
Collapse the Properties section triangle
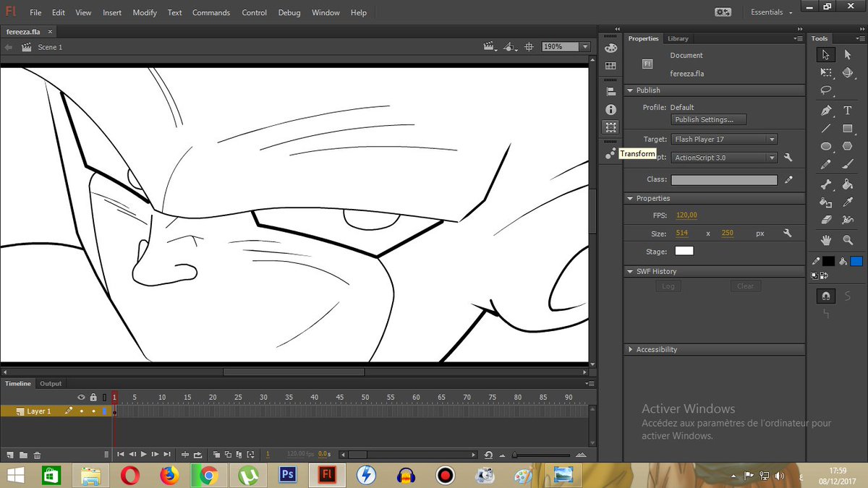pyautogui.click(x=629, y=198)
